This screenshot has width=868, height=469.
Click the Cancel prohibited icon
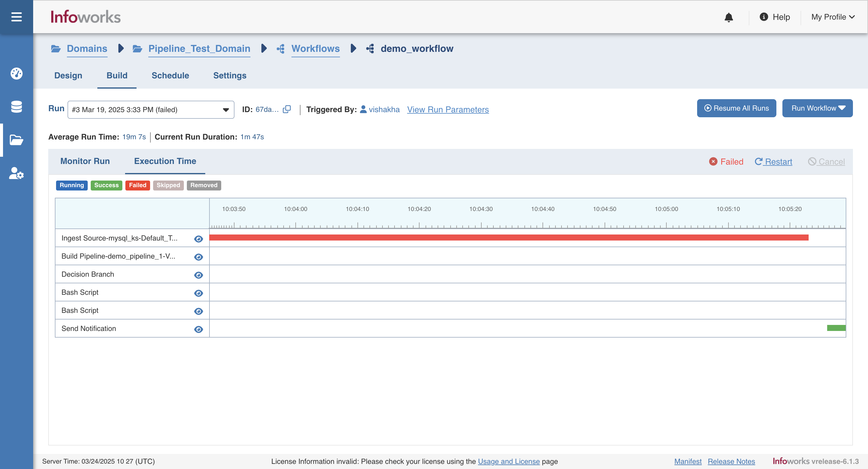click(x=812, y=161)
